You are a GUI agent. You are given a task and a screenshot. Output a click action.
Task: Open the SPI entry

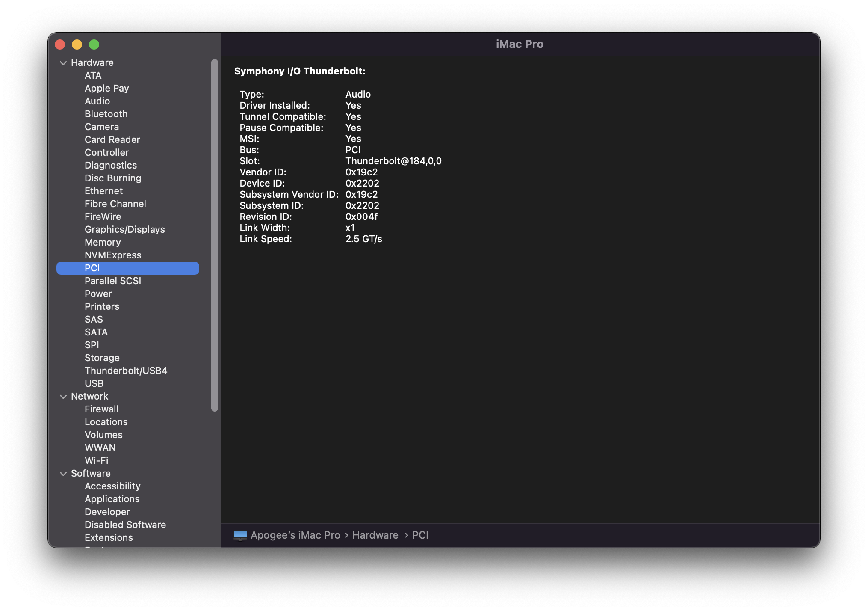[92, 345]
